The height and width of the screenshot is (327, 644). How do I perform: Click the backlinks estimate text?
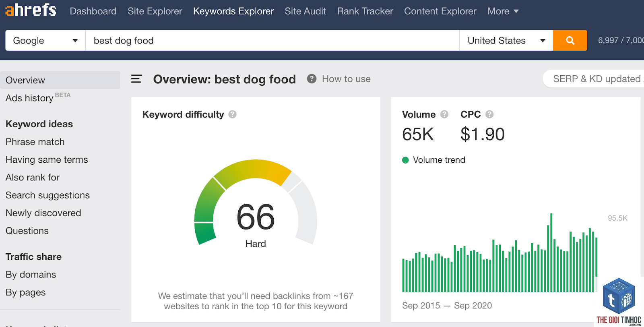[256, 301]
